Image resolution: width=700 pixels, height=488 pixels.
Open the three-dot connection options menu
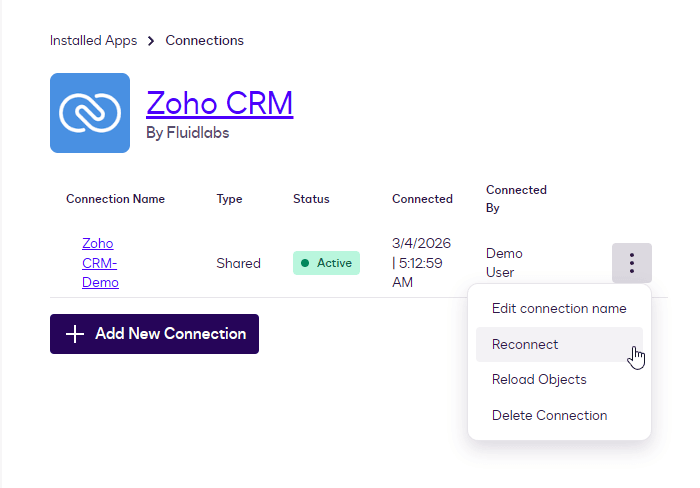[631, 263]
